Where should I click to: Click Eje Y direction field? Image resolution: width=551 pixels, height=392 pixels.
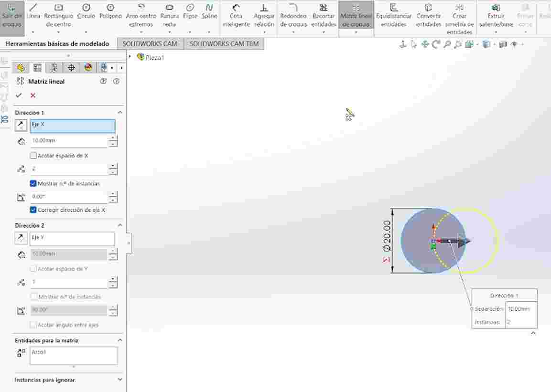coord(72,239)
